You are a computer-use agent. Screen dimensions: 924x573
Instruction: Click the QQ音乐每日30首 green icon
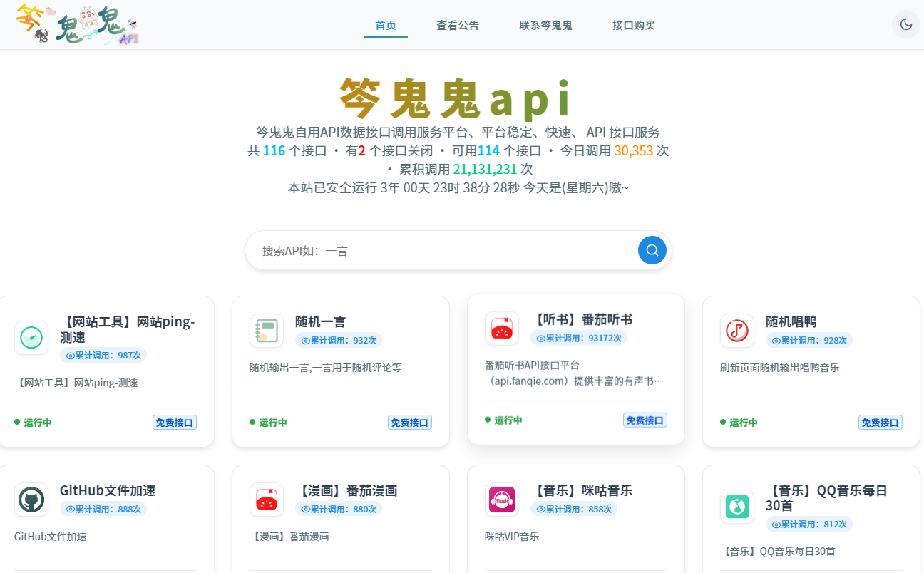[x=737, y=507]
